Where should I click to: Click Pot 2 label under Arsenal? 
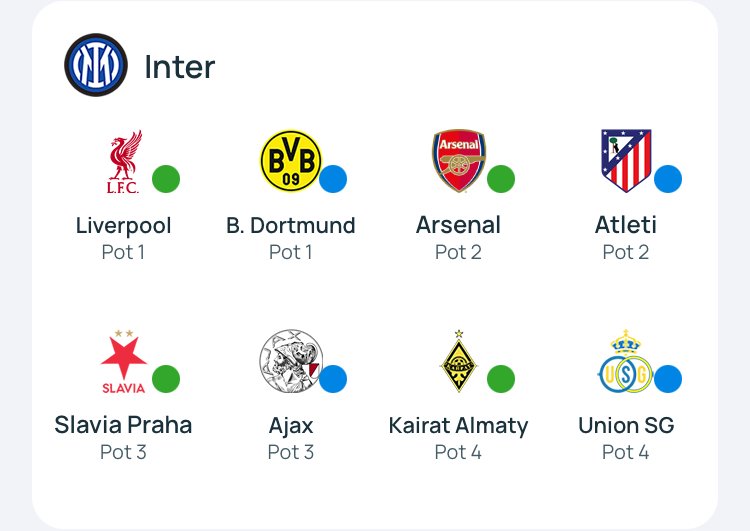pos(458,252)
